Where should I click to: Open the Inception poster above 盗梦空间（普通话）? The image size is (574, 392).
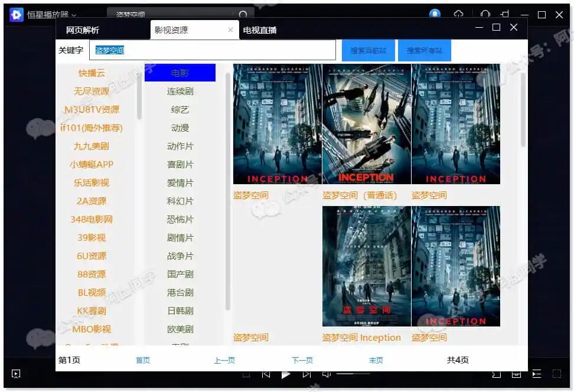coord(367,124)
